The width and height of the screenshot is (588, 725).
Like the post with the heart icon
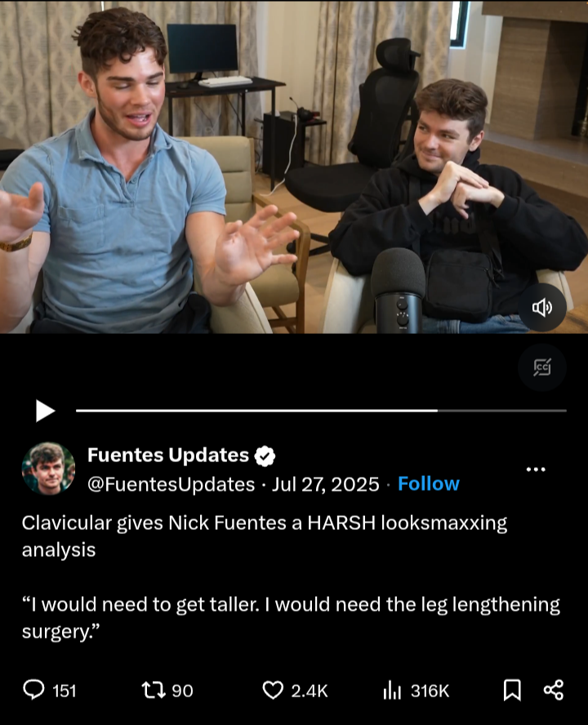[273, 691]
